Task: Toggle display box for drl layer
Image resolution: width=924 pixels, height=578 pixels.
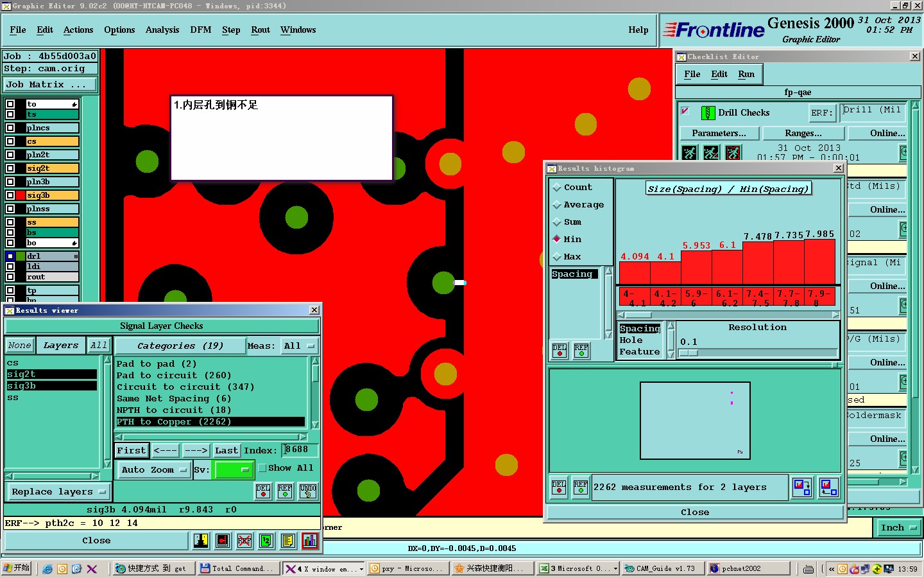Action: [10, 256]
